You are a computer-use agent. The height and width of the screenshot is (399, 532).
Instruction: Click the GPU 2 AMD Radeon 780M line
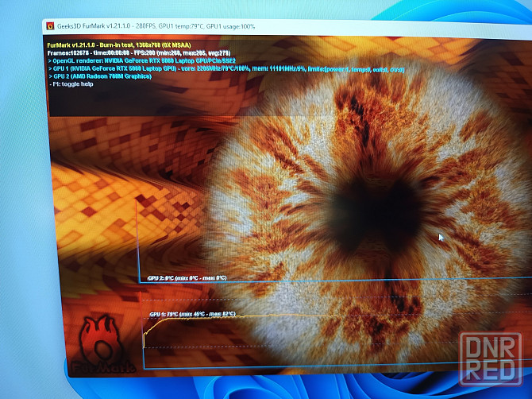103,77
